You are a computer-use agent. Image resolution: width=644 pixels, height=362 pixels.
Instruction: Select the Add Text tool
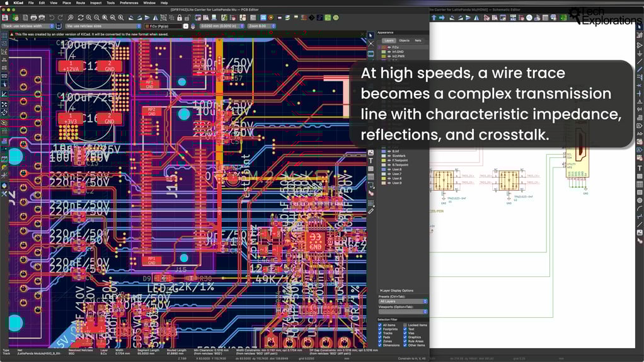tap(371, 161)
